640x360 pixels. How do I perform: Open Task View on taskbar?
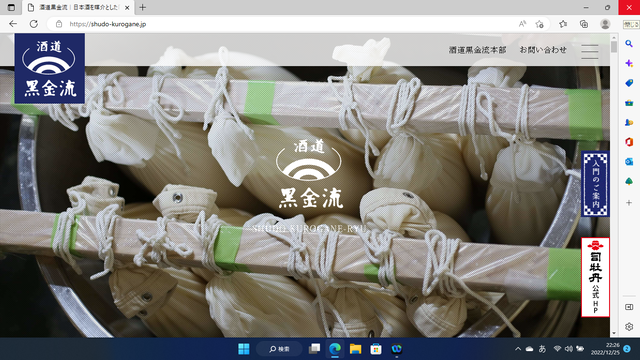point(314,349)
